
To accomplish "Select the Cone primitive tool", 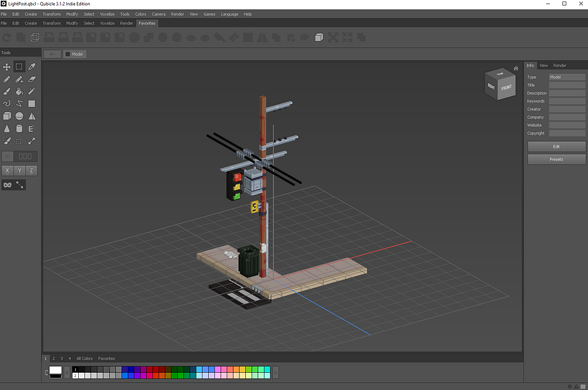I will click(x=6, y=128).
